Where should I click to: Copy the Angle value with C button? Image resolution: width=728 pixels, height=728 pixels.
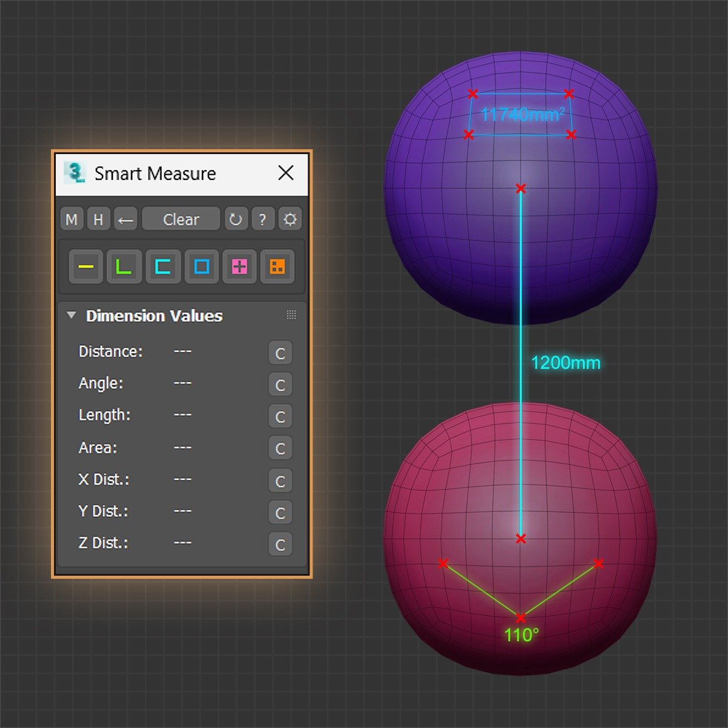pos(280,385)
